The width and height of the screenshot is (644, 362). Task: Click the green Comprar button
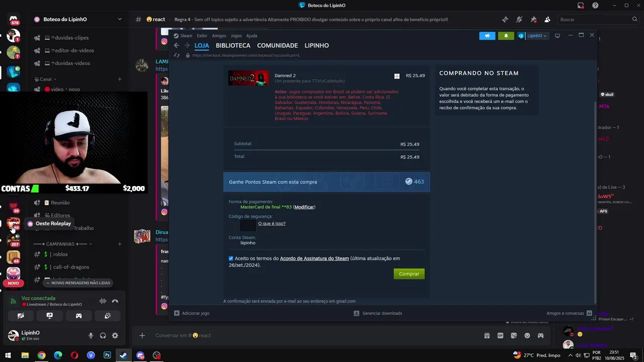coord(409,274)
